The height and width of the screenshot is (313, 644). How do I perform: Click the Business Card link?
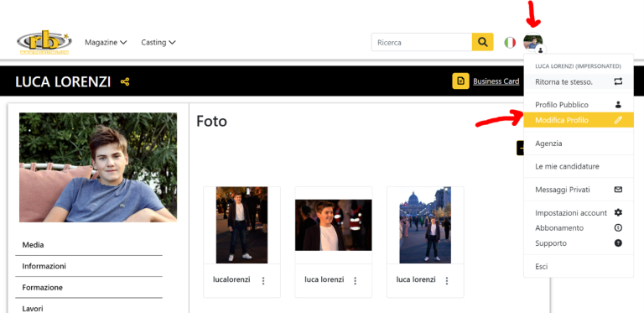click(496, 81)
